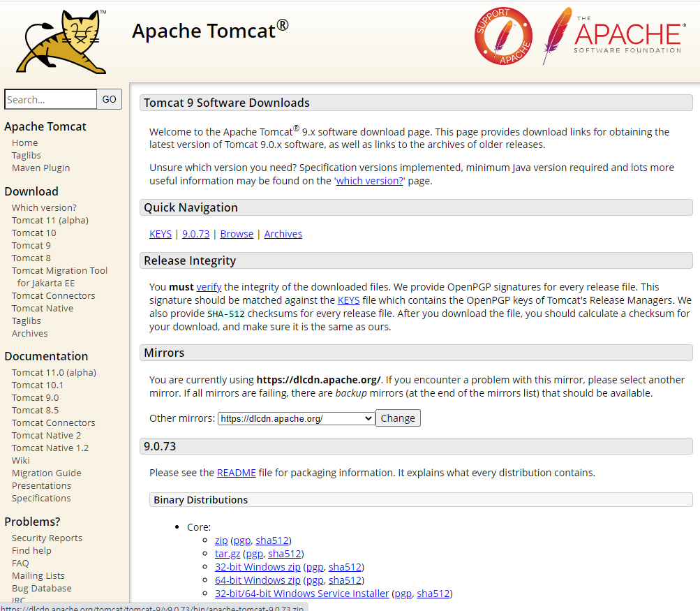Open sha512 for Windows Service Installer
The image size is (700, 611).
pos(433,593)
